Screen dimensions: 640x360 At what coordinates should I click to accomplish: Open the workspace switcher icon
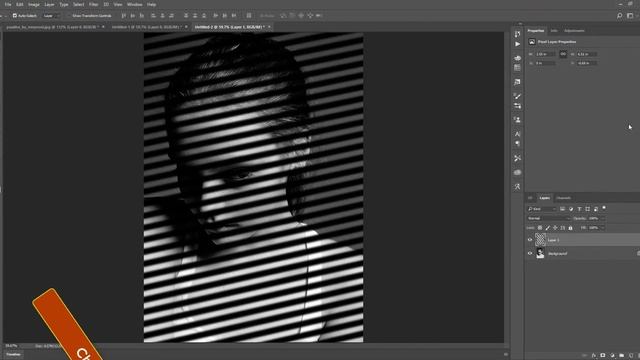coord(630,16)
